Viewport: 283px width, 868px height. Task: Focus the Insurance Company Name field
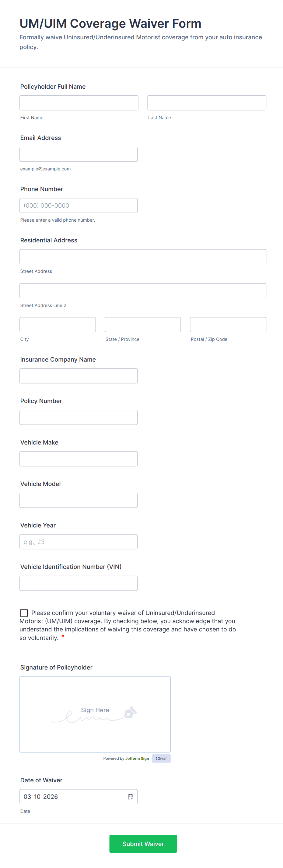pos(79,376)
